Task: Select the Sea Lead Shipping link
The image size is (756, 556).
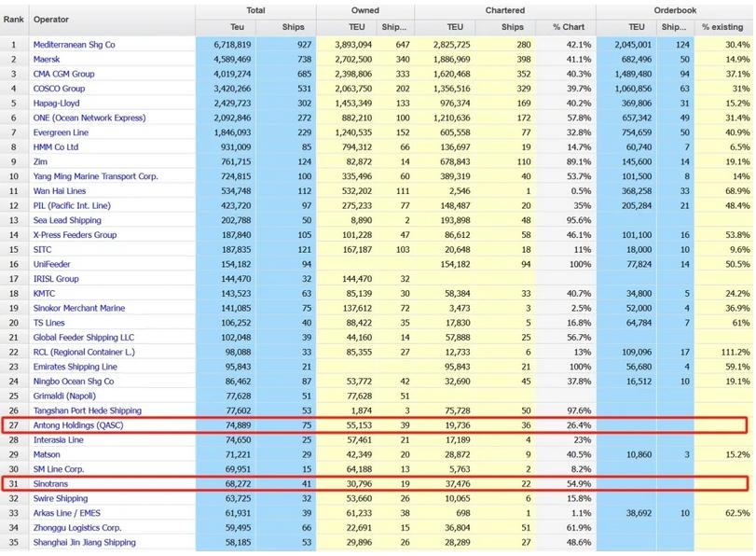Action: coord(67,220)
